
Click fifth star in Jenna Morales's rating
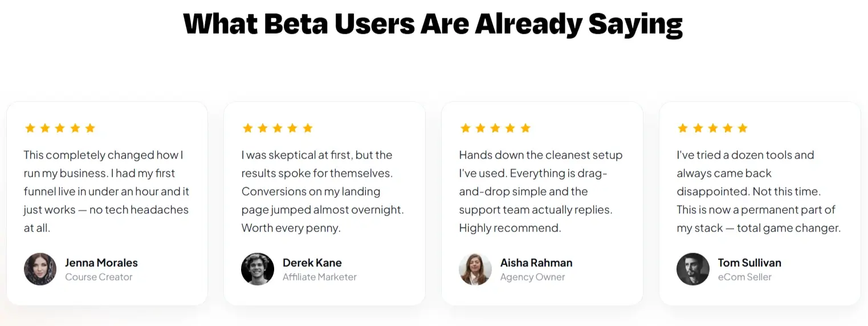[x=90, y=128]
